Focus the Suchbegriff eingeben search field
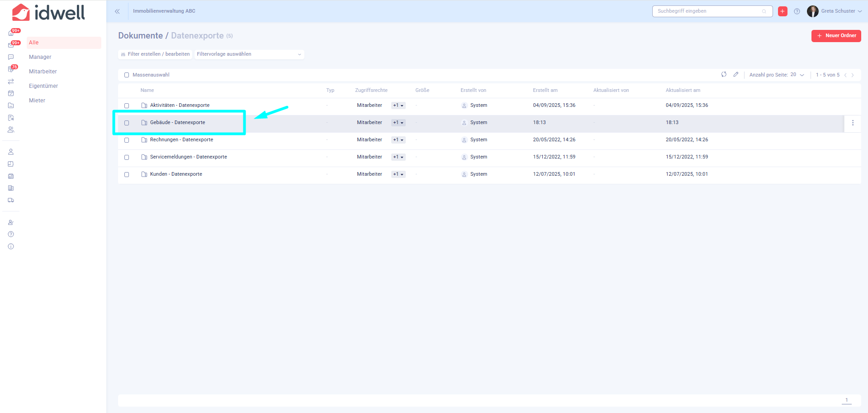Viewport: 868px width, 413px height. pyautogui.click(x=708, y=11)
